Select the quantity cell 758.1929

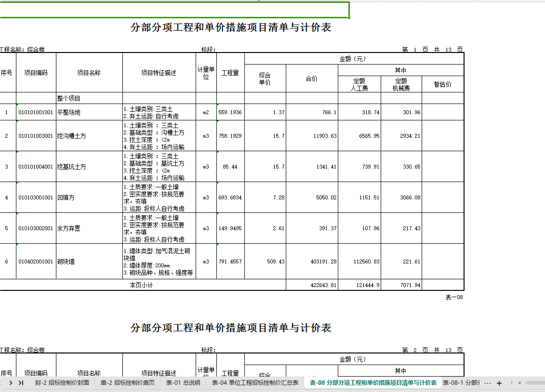coord(230,136)
